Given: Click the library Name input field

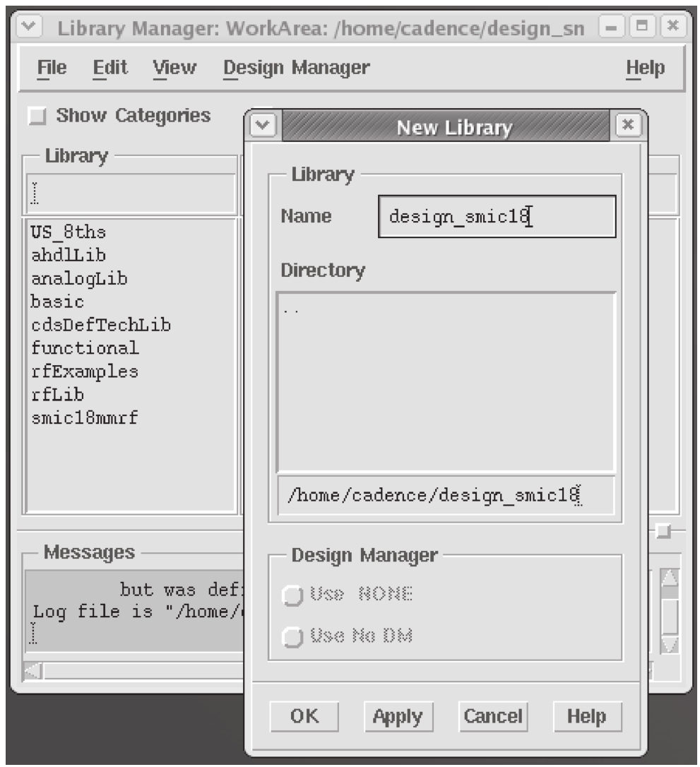Looking at the screenshot, I should click(x=497, y=217).
